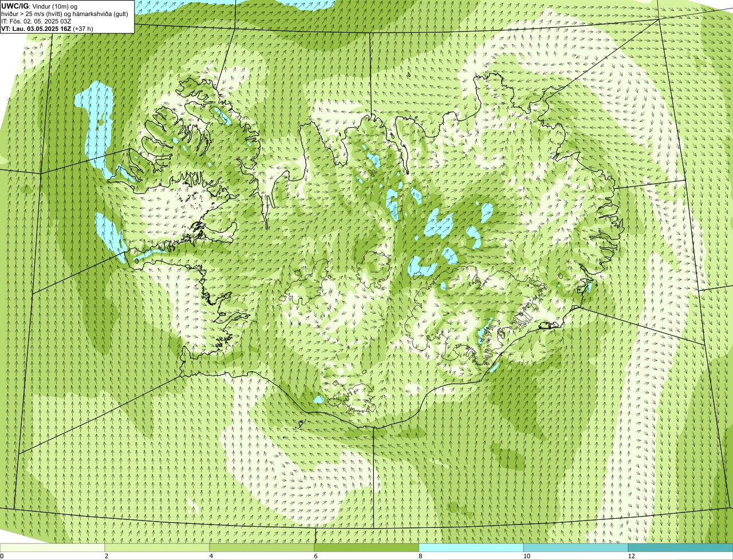Viewport: 733px width, 560px height.
Task: Click the 'UWC/IG: Vindur (10m) og' title line
Action: pos(40,6)
